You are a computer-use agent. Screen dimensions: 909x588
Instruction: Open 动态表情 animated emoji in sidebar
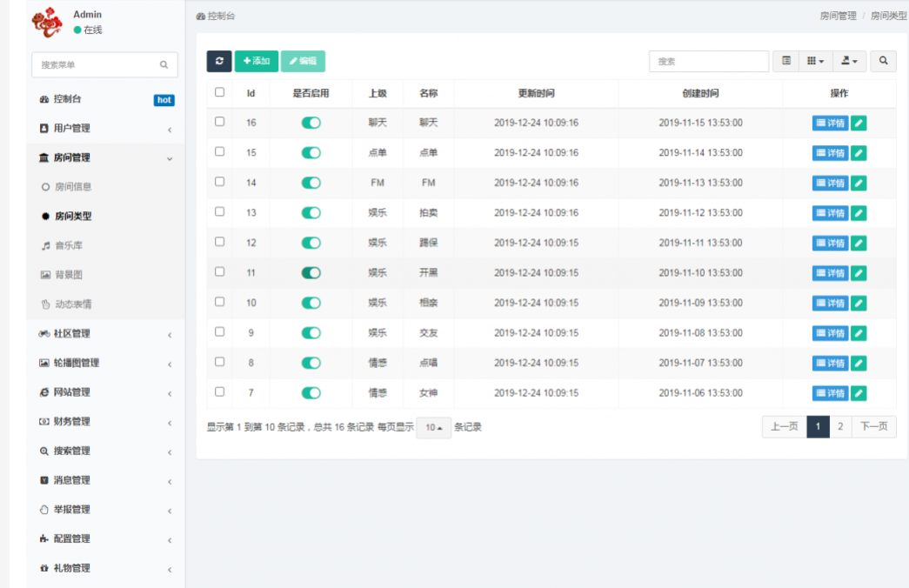(74, 304)
